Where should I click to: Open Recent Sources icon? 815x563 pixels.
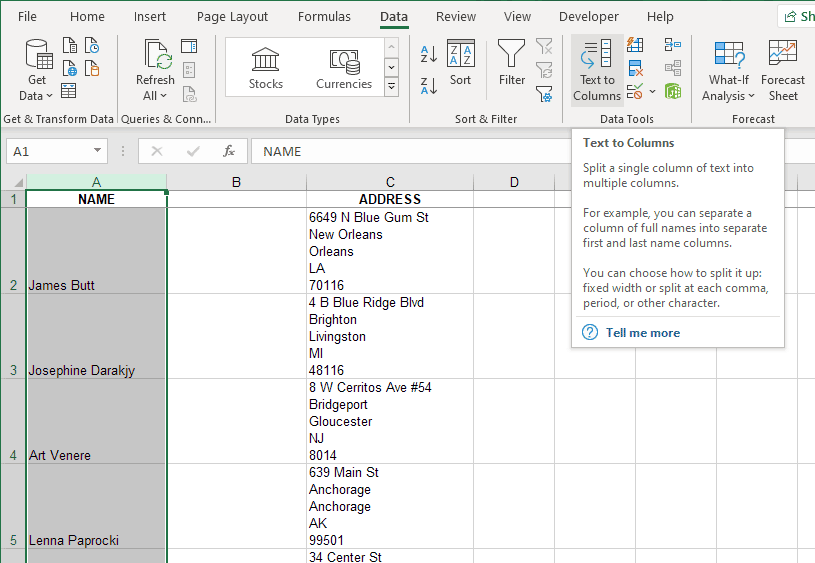[92, 45]
